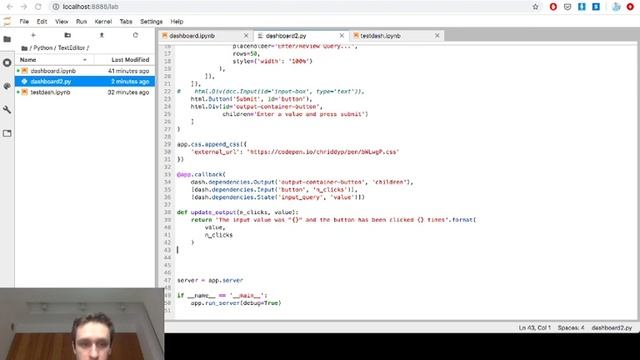
Task: Click the '@app.callback(' line
Action: [x=201, y=174]
